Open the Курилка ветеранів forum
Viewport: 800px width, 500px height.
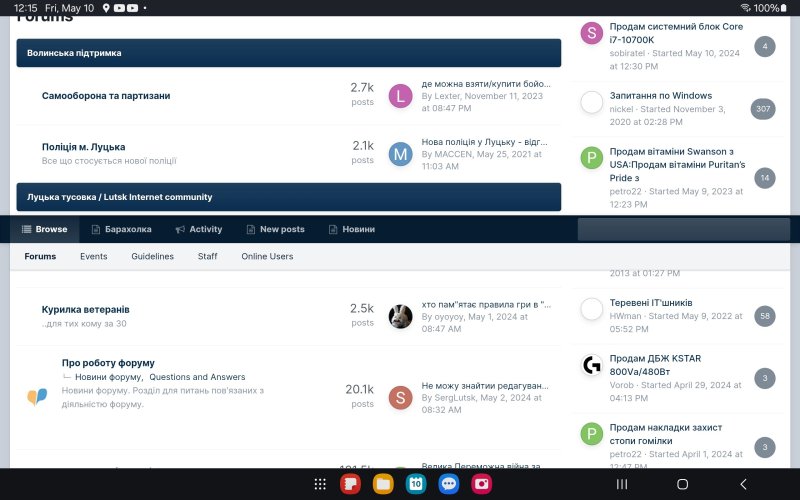point(86,310)
